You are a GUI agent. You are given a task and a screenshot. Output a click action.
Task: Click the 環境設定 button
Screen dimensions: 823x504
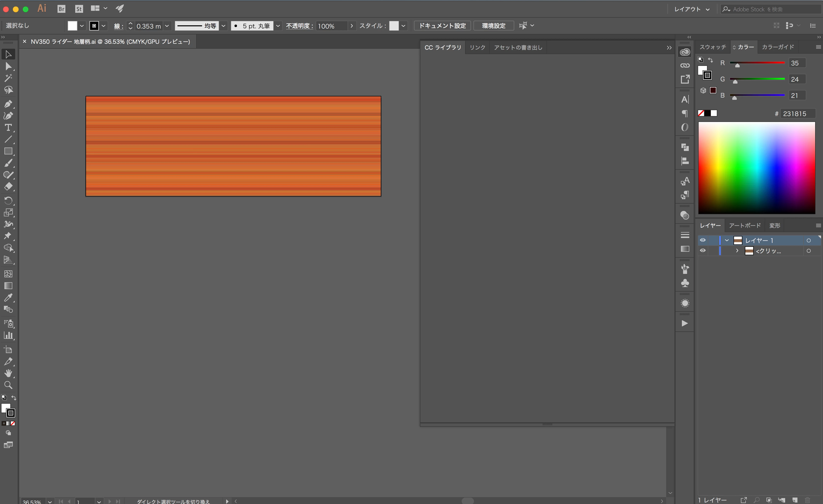[x=493, y=26]
